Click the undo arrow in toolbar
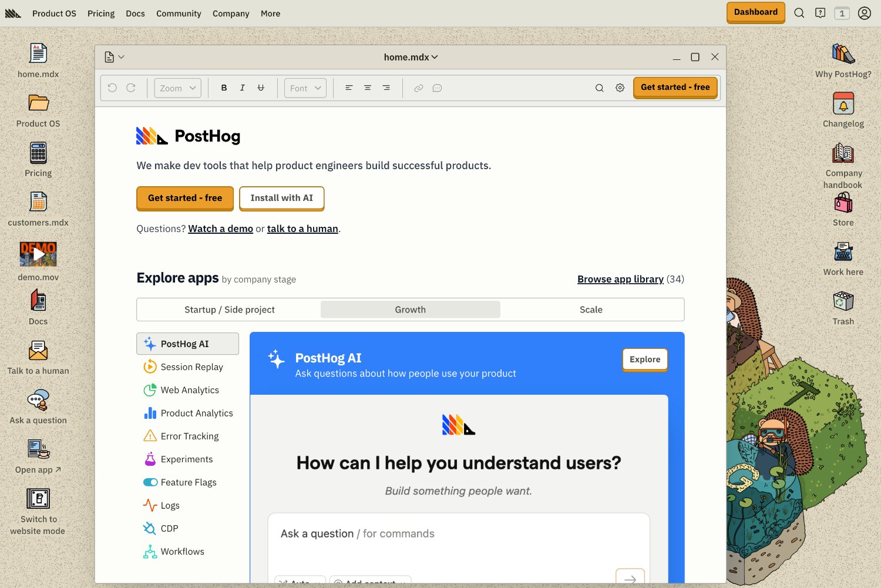The width and height of the screenshot is (881, 588). 112,88
